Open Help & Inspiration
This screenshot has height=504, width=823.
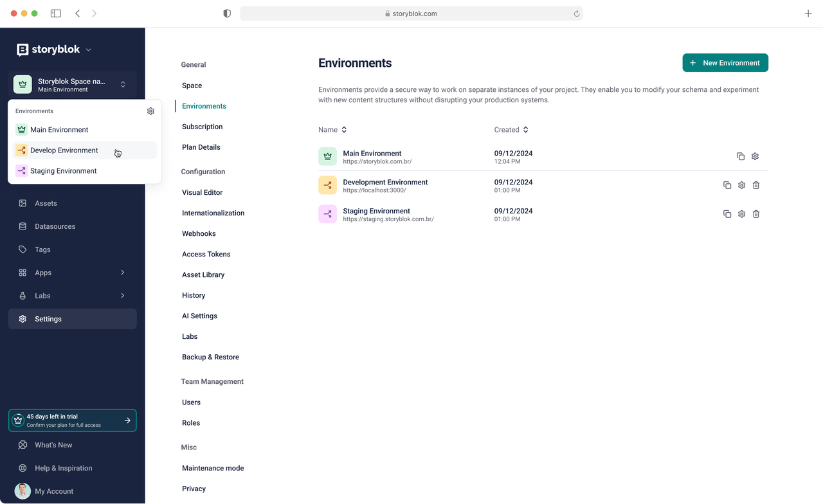click(72, 468)
